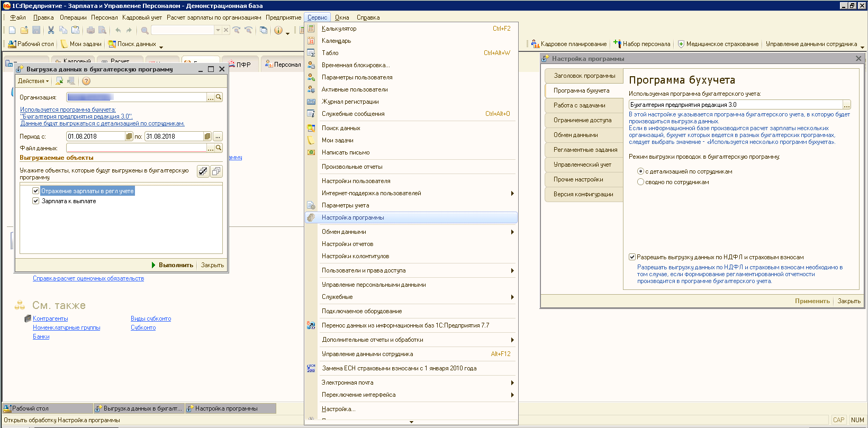The image size is (868, 428).
Task: Click the Restore settings icon in Выгрузка window
Action: pyautogui.click(x=59, y=81)
